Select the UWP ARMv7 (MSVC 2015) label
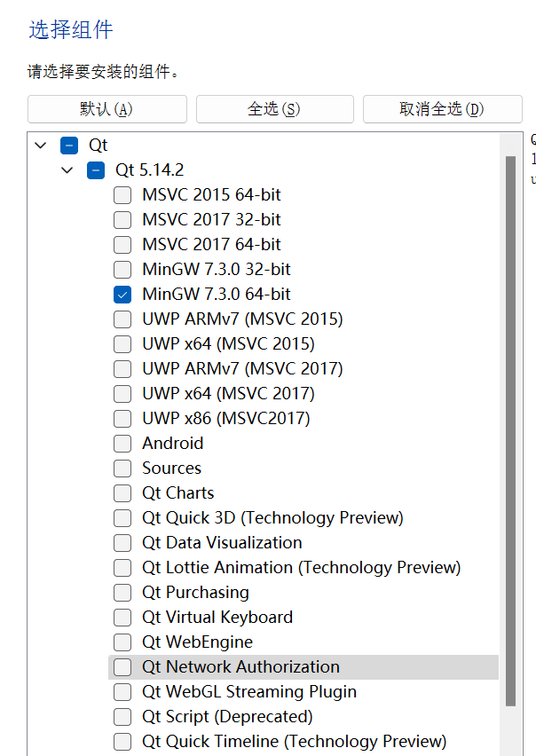Image resolution: width=536 pixels, height=756 pixels. click(x=242, y=319)
